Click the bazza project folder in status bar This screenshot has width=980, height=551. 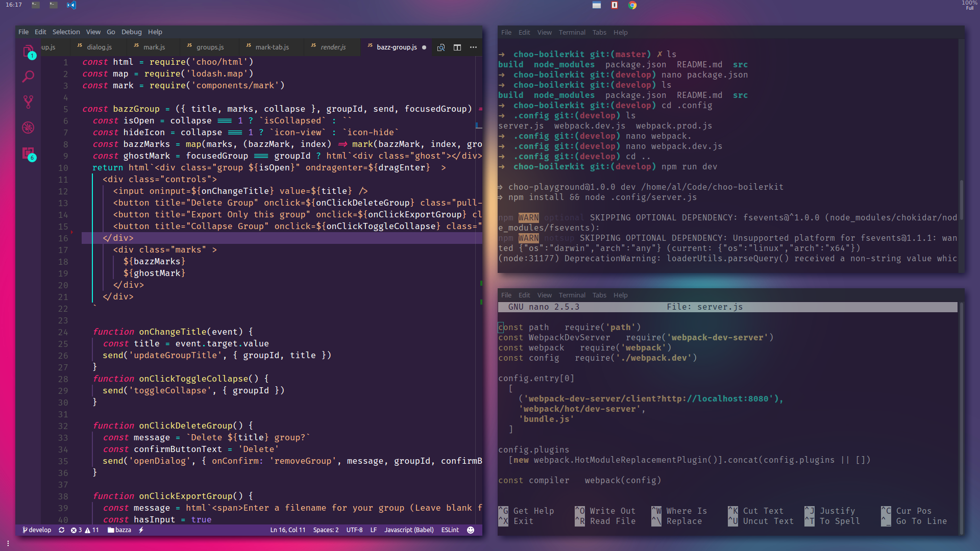click(x=119, y=530)
